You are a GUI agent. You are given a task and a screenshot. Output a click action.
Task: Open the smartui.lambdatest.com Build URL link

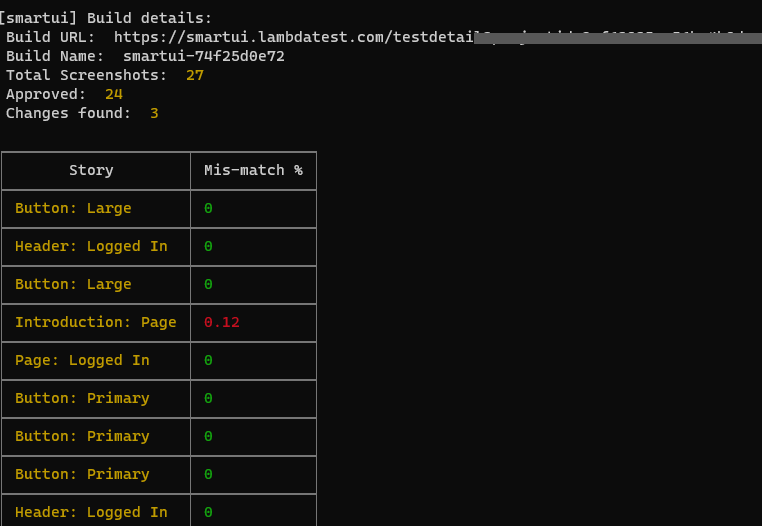[292, 37]
